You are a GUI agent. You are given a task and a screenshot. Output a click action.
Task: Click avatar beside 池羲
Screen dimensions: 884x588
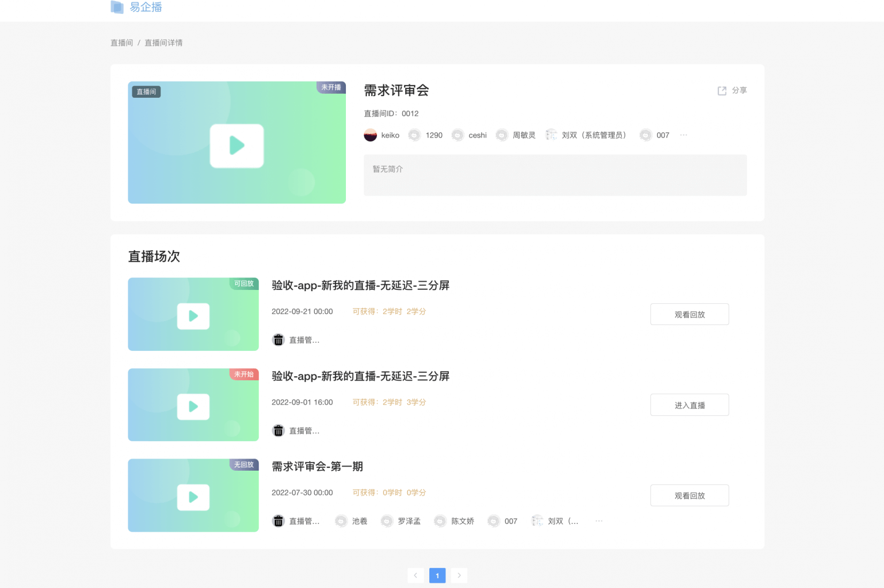341,521
